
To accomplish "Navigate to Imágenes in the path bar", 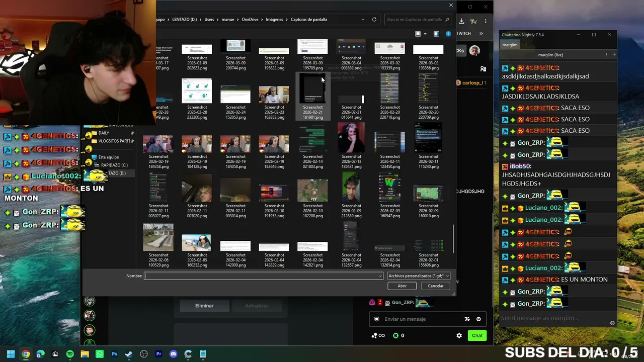I will [x=274, y=20].
